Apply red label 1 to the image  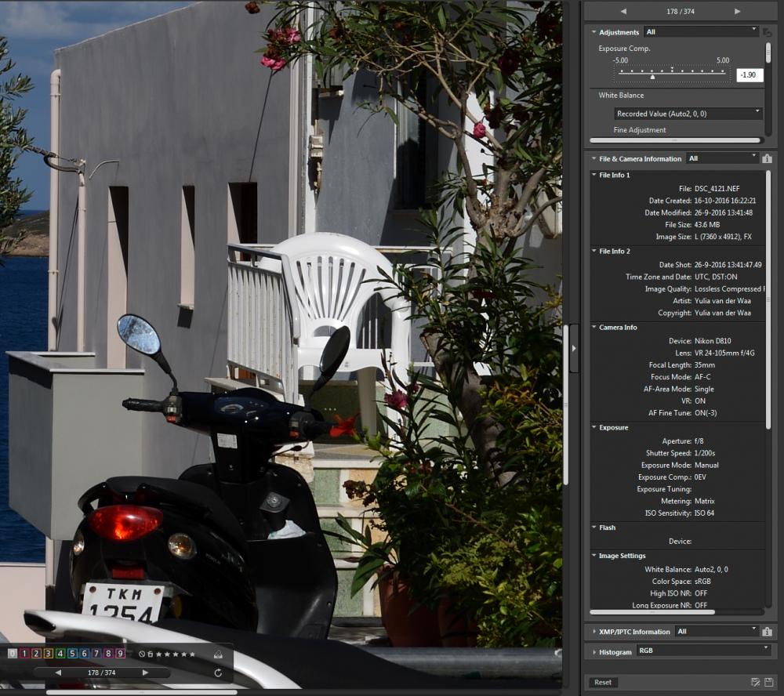(24, 654)
